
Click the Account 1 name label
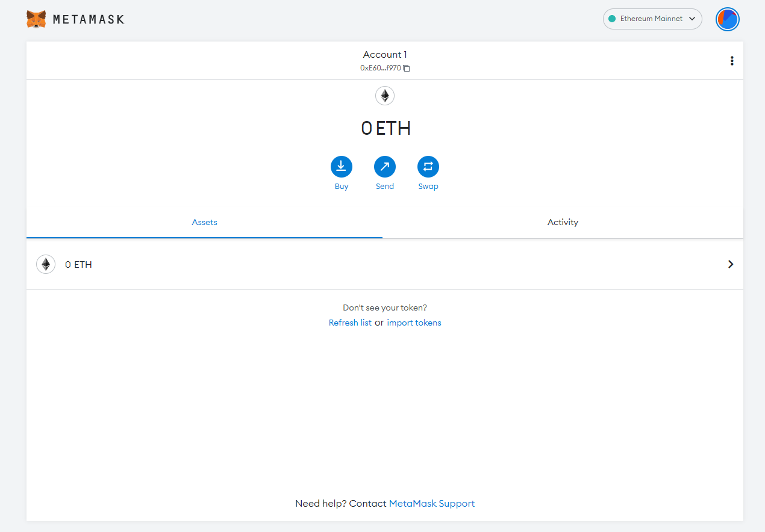[385, 55]
